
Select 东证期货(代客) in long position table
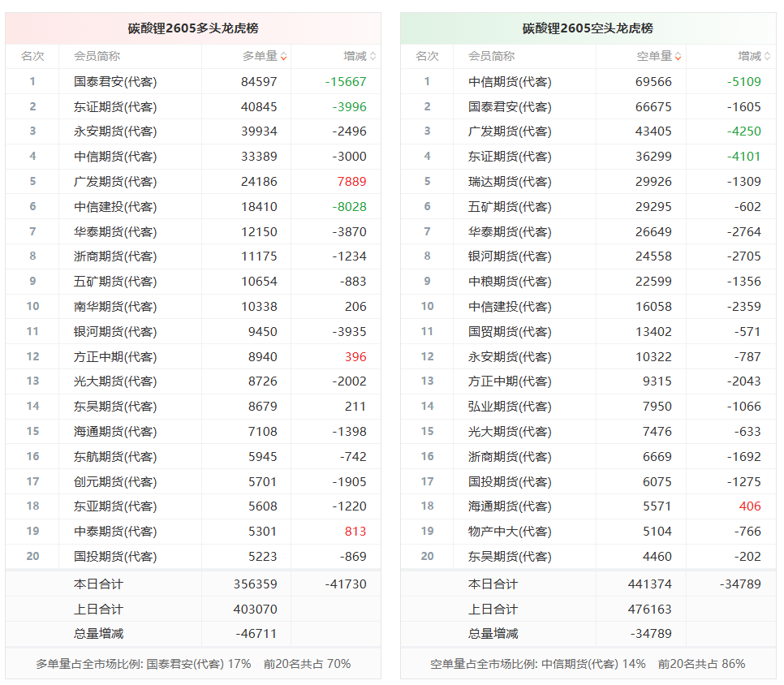tap(115, 106)
